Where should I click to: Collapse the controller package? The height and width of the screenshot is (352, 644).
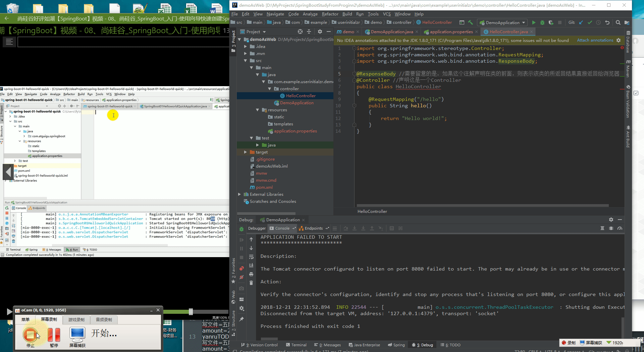click(270, 89)
